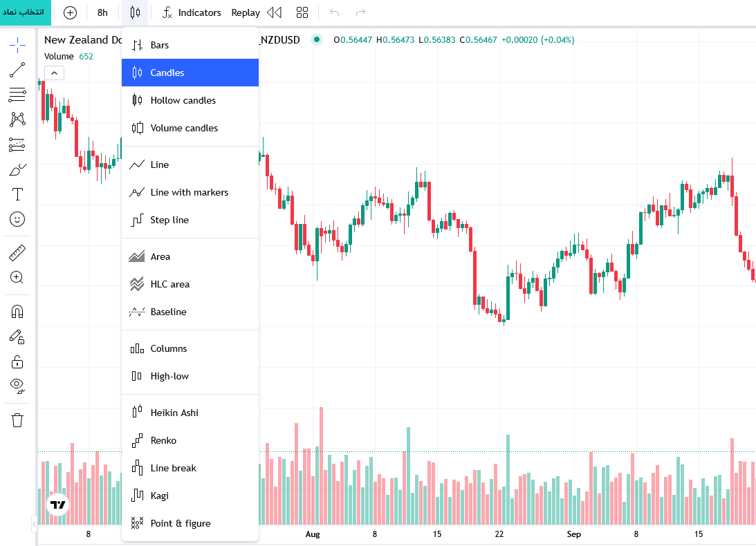Select the trend line drawing tool
Viewport: 756px width, 546px height.
coord(17,70)
